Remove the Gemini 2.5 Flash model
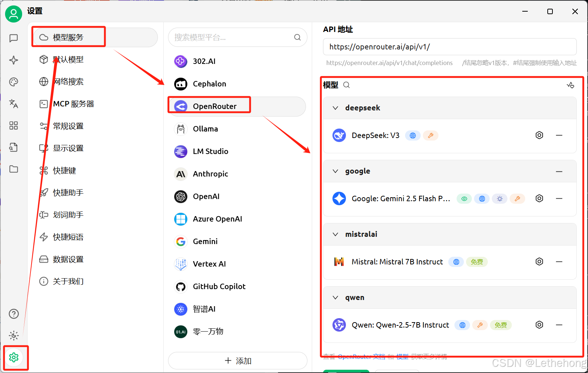The image size is (588, 373). click(559, 198)
